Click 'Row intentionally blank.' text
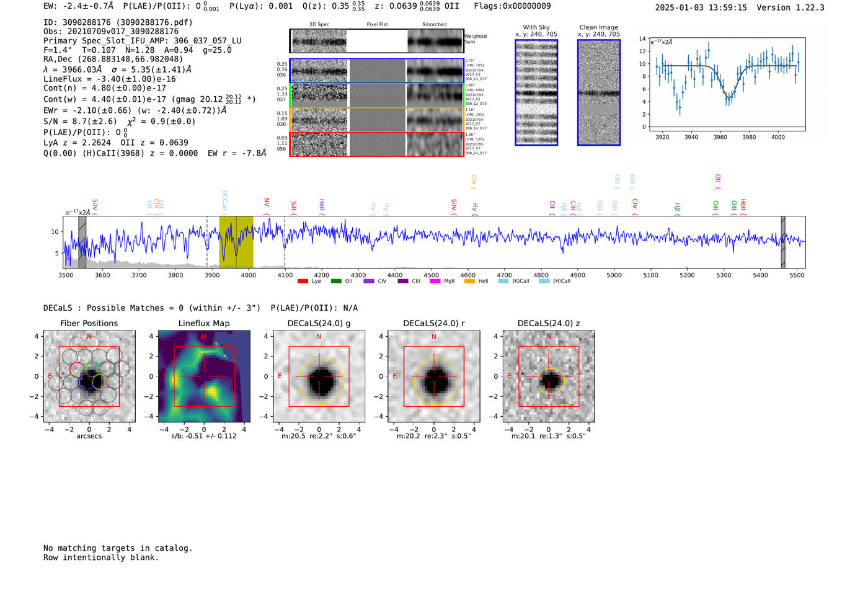The width and height of the screenshot is (868, 591). pyautogui.click(x=101, y=558)
